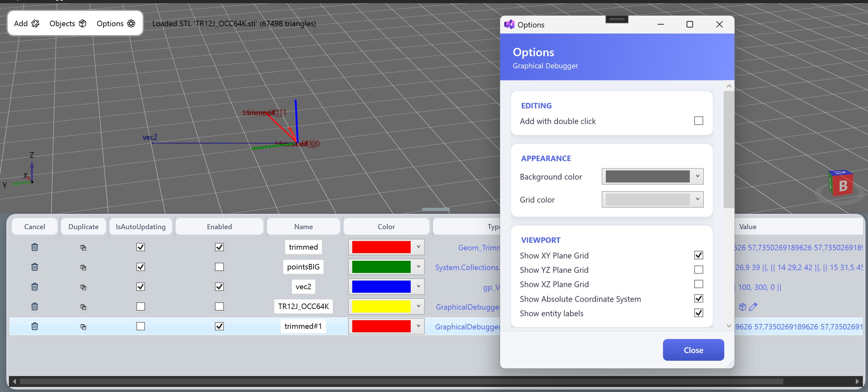Open the Objects menu
This screenshot has height=392, width=868.
[x=68, y=23]
